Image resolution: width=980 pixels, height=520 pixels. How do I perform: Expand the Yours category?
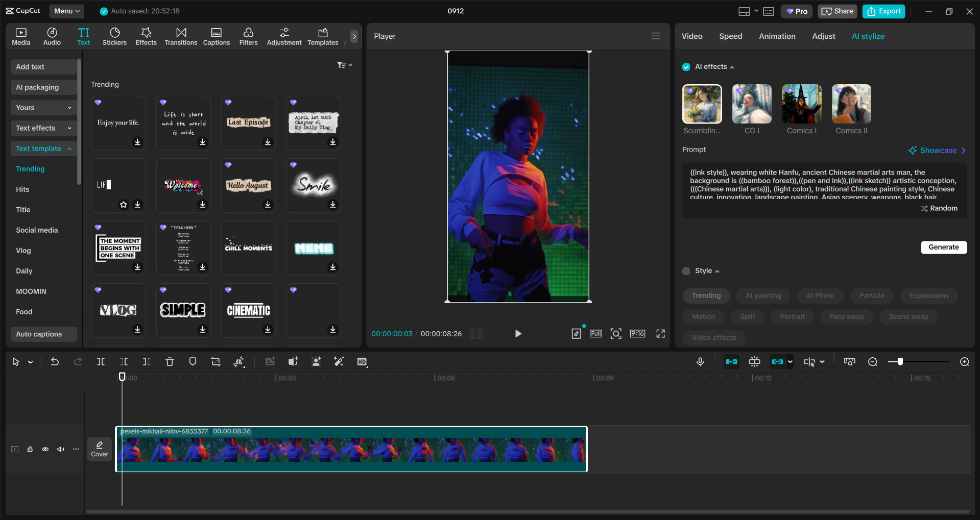click(44, 108)
